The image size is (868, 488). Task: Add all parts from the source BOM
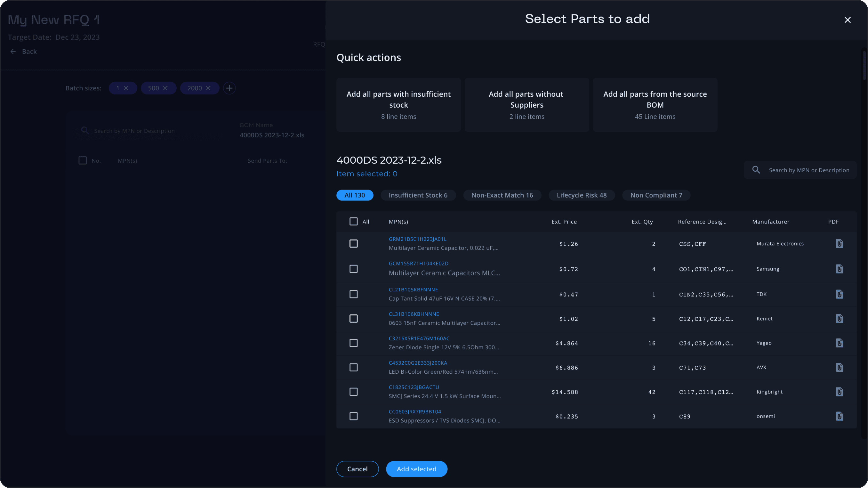pyautogui.click(x=655, y=105)
